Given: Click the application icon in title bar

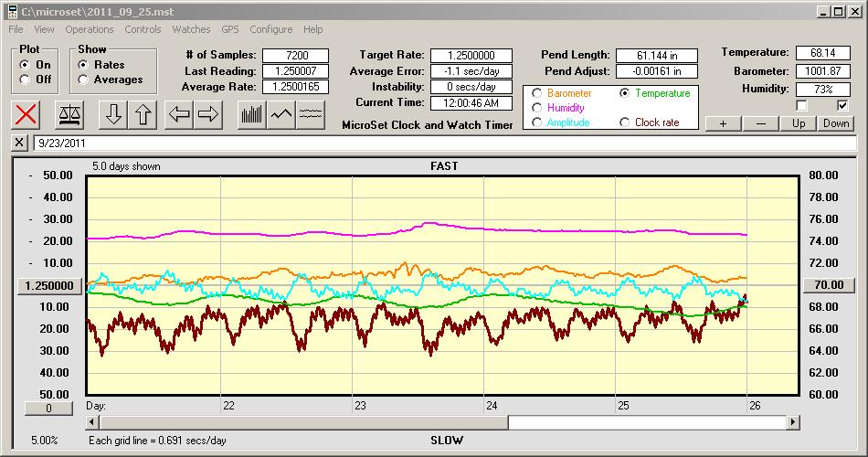Looking at the screenshot, I should point(12,11).
